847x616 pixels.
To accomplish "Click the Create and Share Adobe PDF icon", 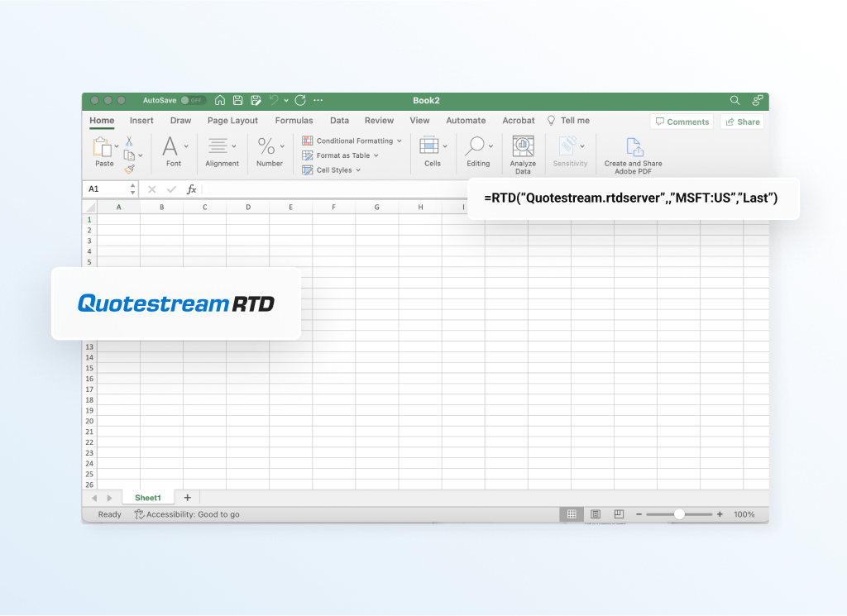I will pos(633,149).
